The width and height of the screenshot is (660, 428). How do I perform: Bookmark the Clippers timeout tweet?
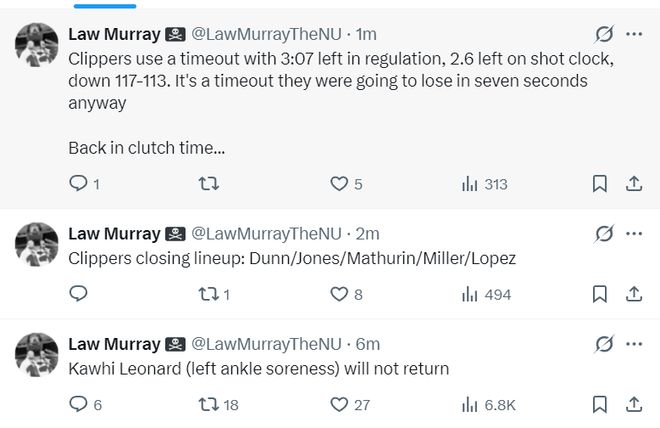point(599,184)
